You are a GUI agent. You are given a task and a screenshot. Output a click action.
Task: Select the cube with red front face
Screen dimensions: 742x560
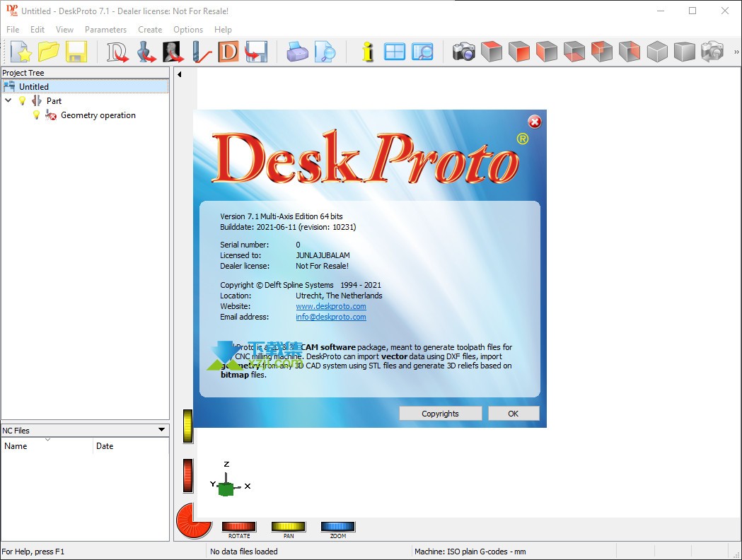pyautogui.click(x=519, y=51)
